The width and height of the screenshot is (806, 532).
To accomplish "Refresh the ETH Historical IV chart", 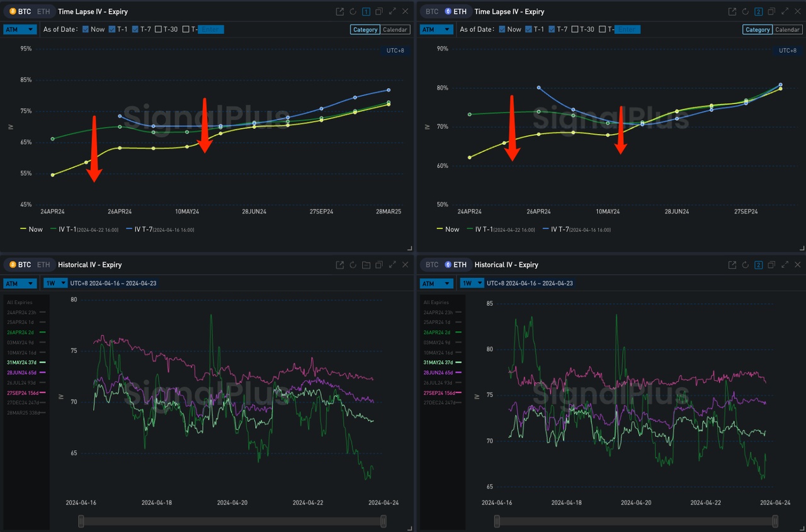I will click(745, 265).
